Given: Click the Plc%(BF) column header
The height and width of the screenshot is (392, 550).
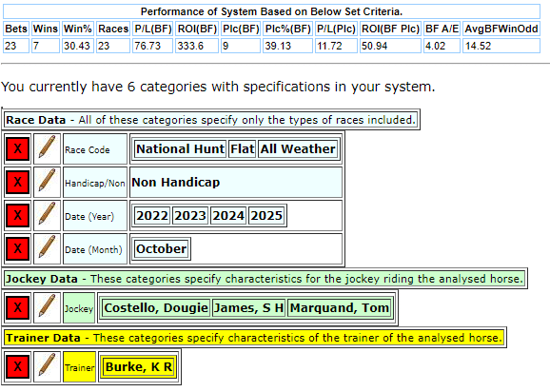Looking at the screenshot, I should point(288,29).
